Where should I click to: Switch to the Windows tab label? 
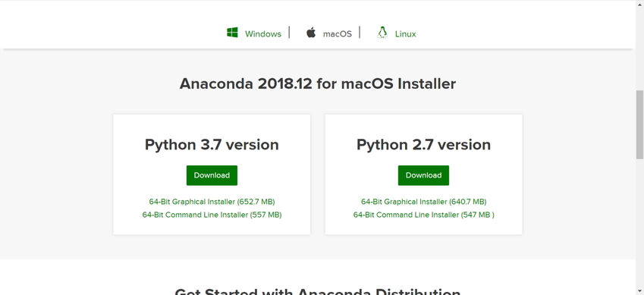263,34
